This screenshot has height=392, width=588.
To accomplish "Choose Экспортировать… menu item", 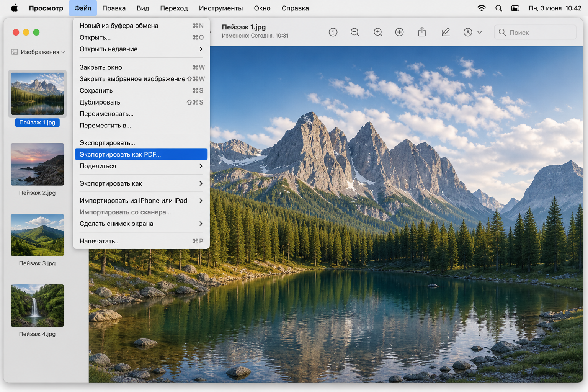I will (141, 143).
